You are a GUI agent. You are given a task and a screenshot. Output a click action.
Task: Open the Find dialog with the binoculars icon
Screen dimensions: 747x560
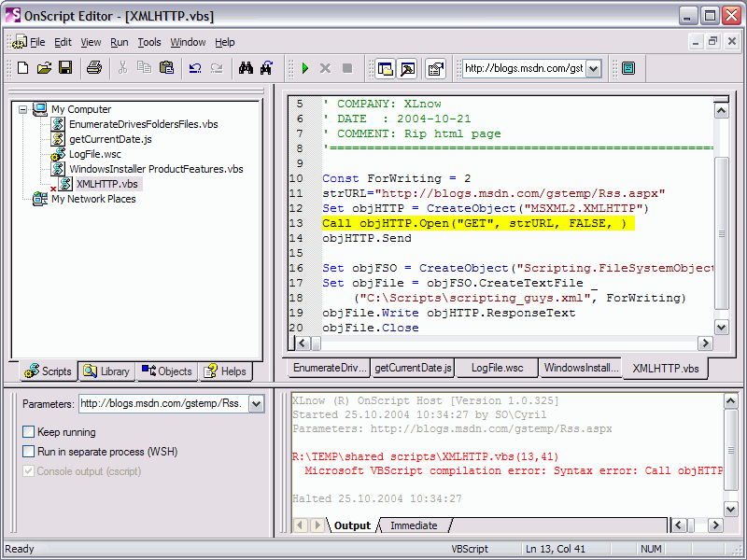(246, 68)
